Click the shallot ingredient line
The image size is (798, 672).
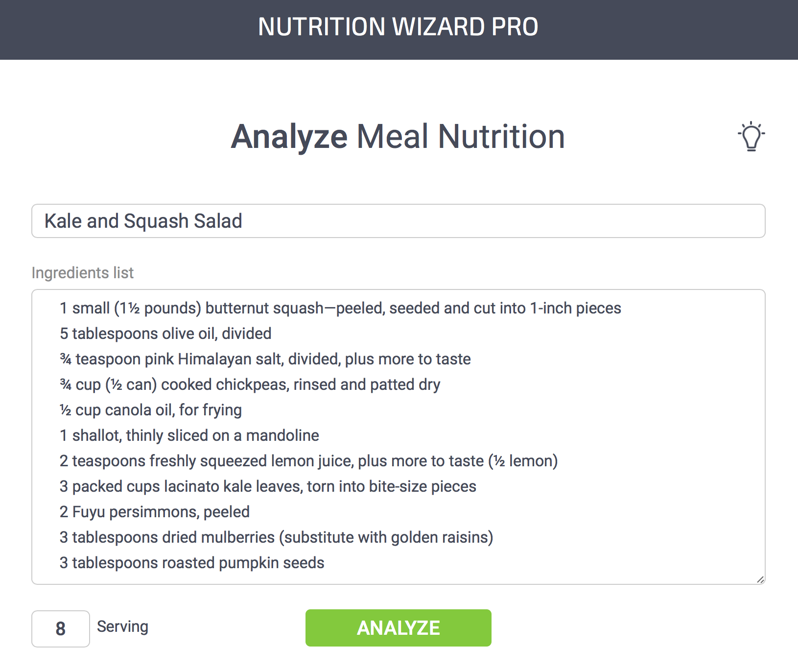pos(189,435)
